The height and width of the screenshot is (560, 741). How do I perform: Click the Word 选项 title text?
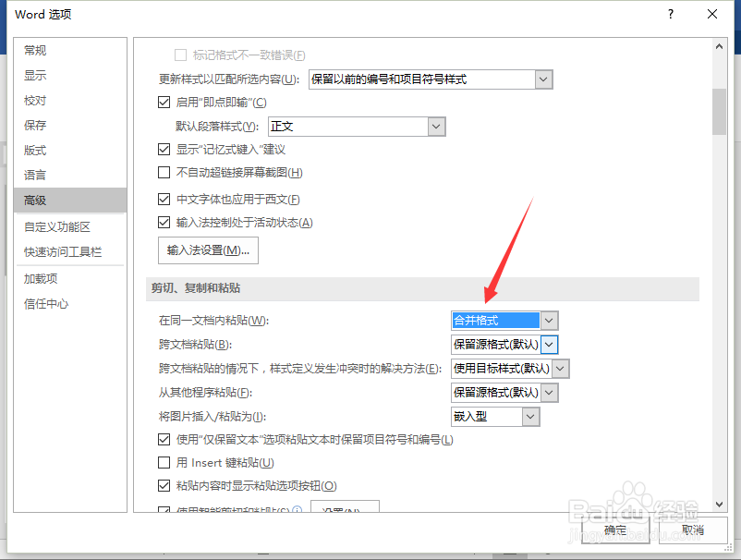click(x=43, y=15)
